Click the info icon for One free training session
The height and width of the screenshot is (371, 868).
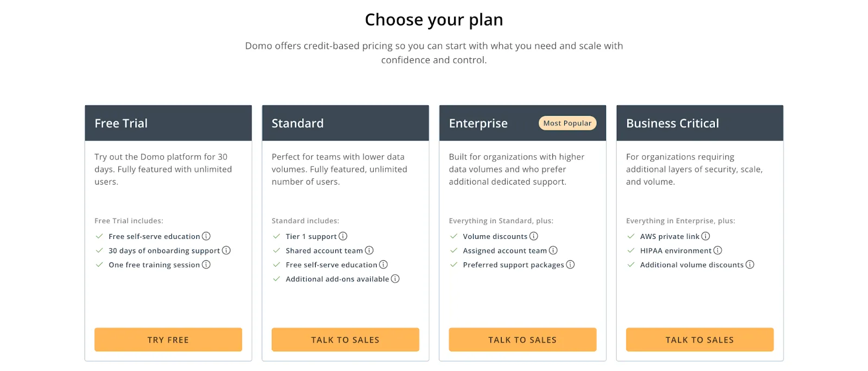coord(206,265)
